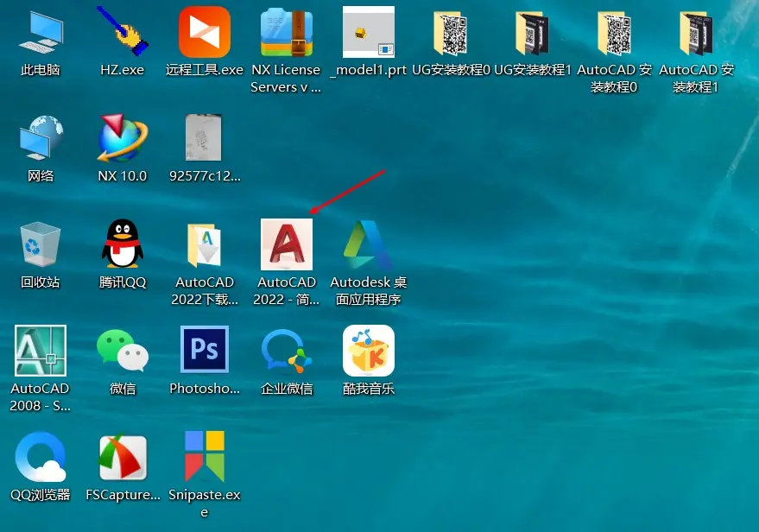Click the 远程工具.exe icon
This screenshot has width=759, height=532.
[x=205, y=32]
